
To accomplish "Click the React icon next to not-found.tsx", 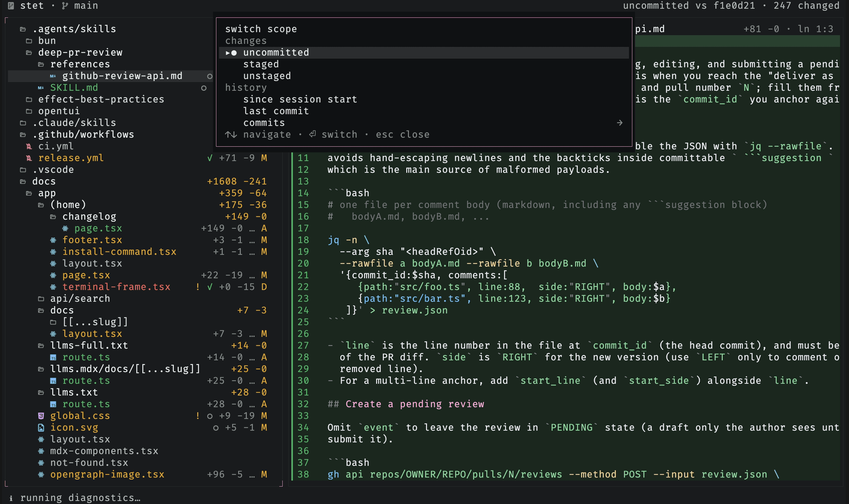I will click(41, 463).
